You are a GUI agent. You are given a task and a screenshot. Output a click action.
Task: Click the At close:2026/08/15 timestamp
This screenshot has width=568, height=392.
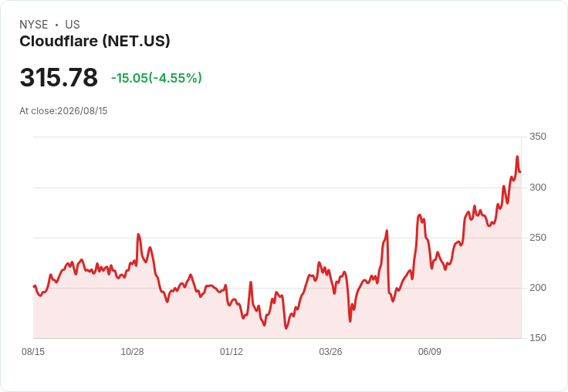point(63,111)
